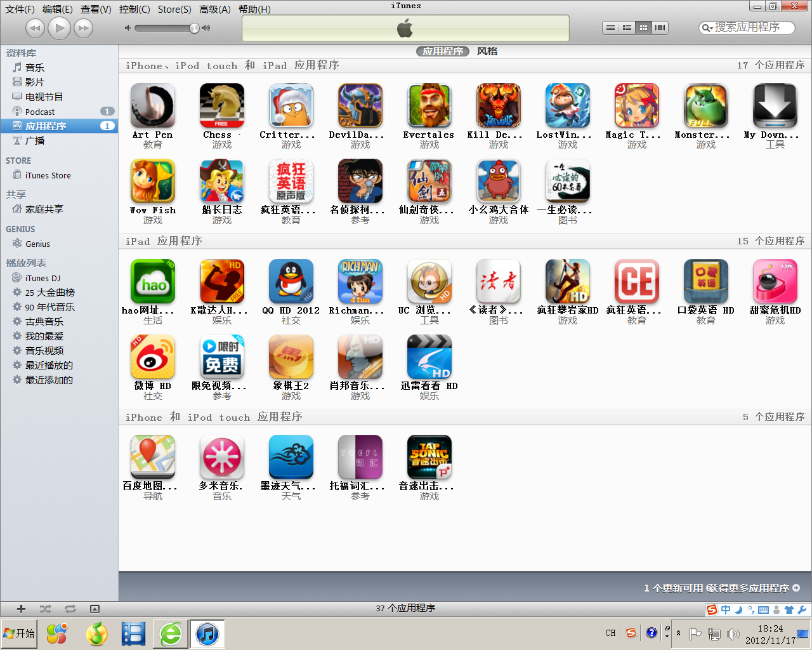Open the My Down... tool icon

[775, 106]
